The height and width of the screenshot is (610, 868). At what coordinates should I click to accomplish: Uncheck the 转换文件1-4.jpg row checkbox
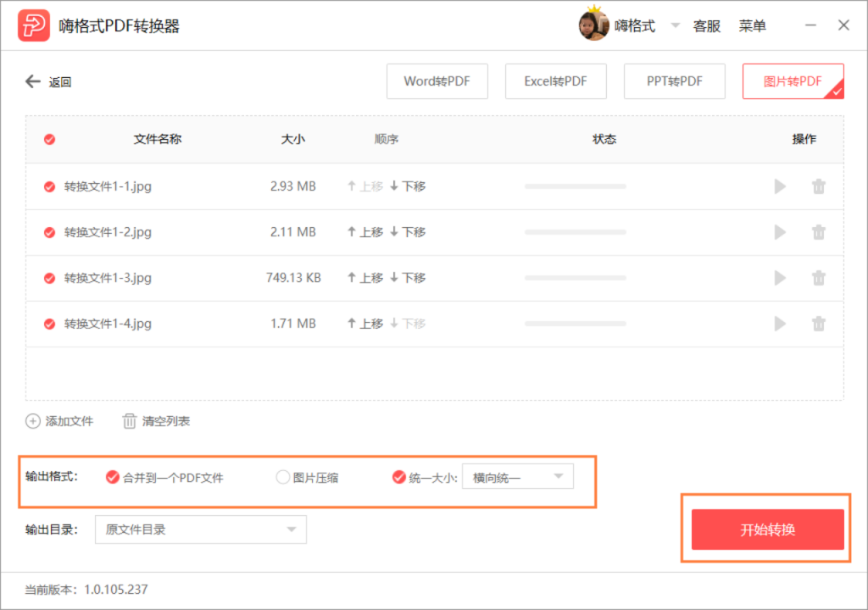click(x=50, y=324)
